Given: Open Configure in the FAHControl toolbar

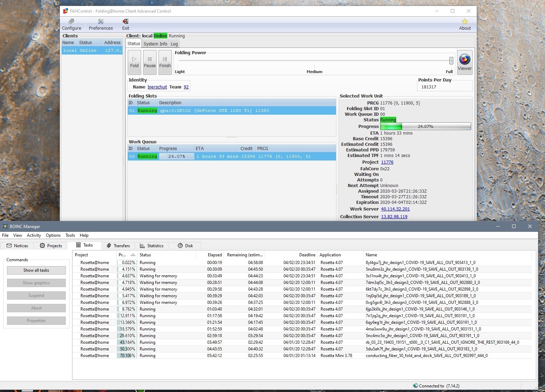Looking at the screenshot, I should pyautogui.click(x=71, y=24).
